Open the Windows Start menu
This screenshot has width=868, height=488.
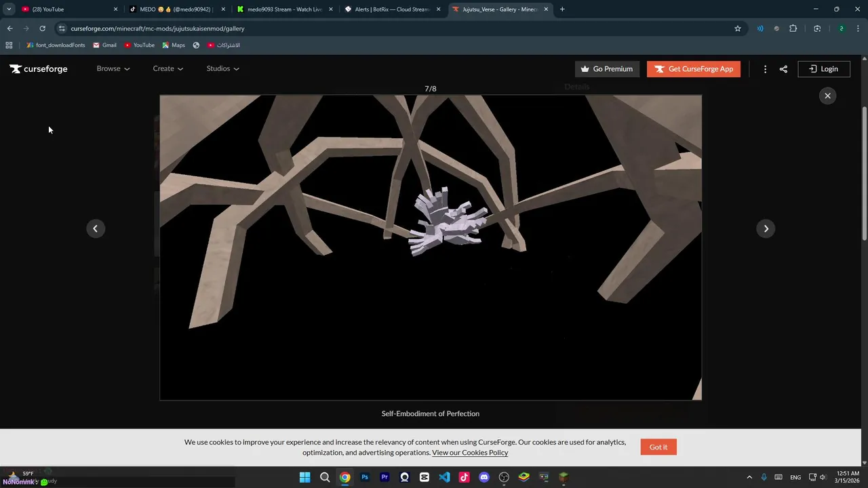[304, 477]
